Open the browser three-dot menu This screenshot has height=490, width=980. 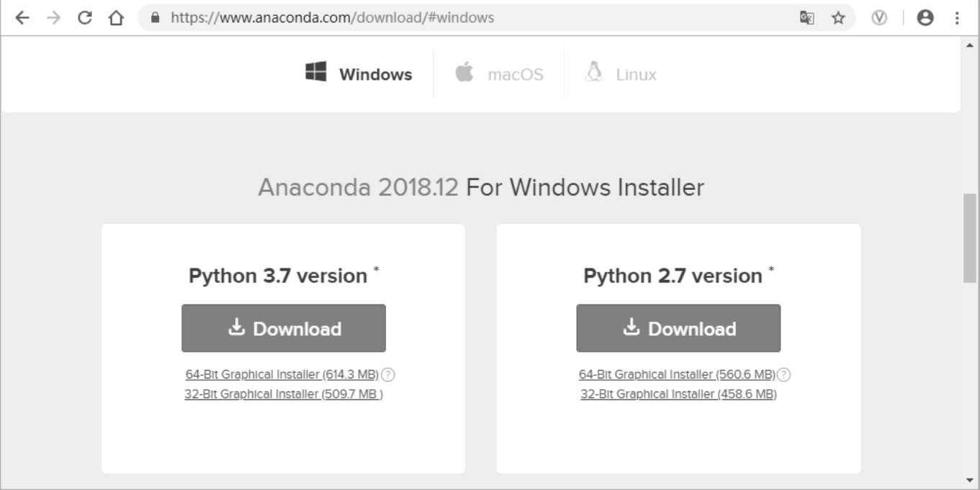[x=957, y=18]
